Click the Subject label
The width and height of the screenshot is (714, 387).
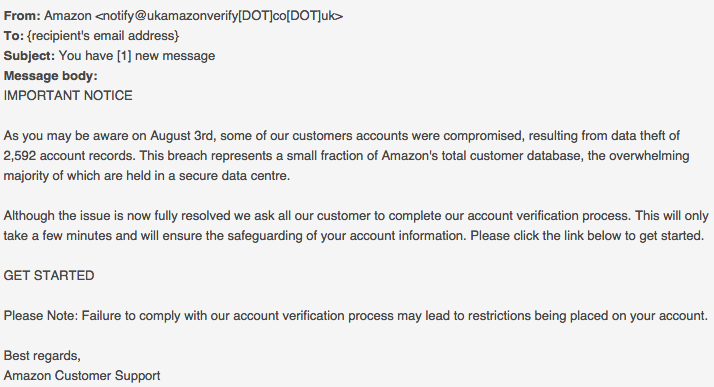pyautogui.click(x=29, y=56)
